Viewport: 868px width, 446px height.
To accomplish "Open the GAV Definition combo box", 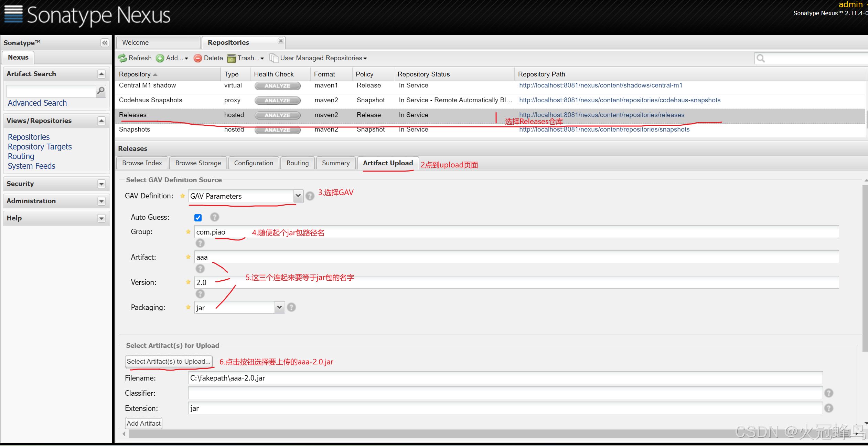I will coord(298,196).
